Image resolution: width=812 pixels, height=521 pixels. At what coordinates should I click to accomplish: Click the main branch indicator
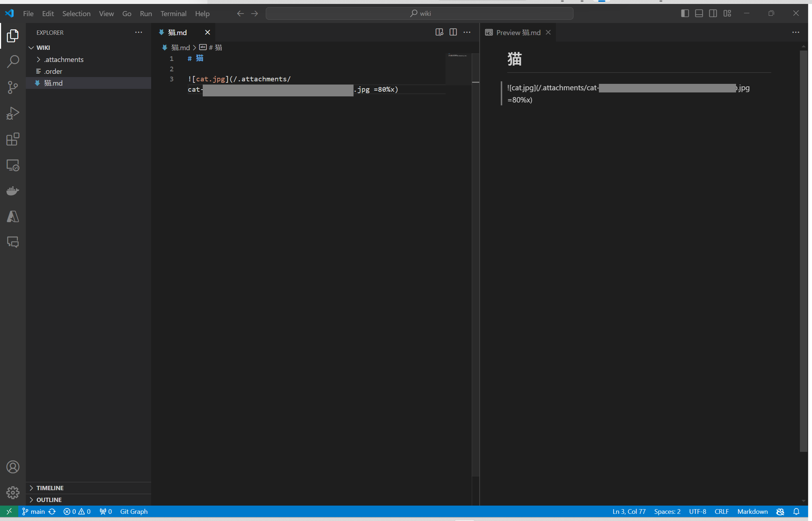[x=34, y=511]
